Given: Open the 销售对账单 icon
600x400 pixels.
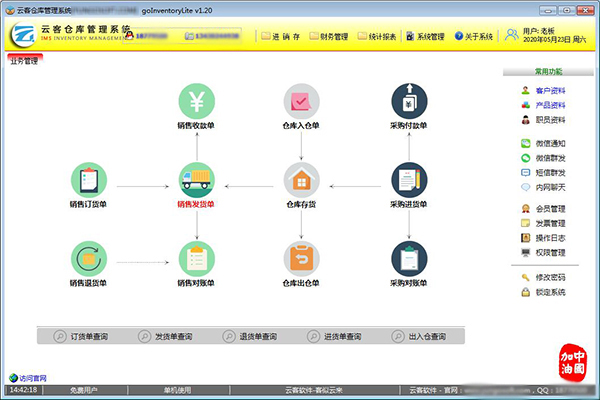Looking at the screenshot, I should tap(197, 259).
